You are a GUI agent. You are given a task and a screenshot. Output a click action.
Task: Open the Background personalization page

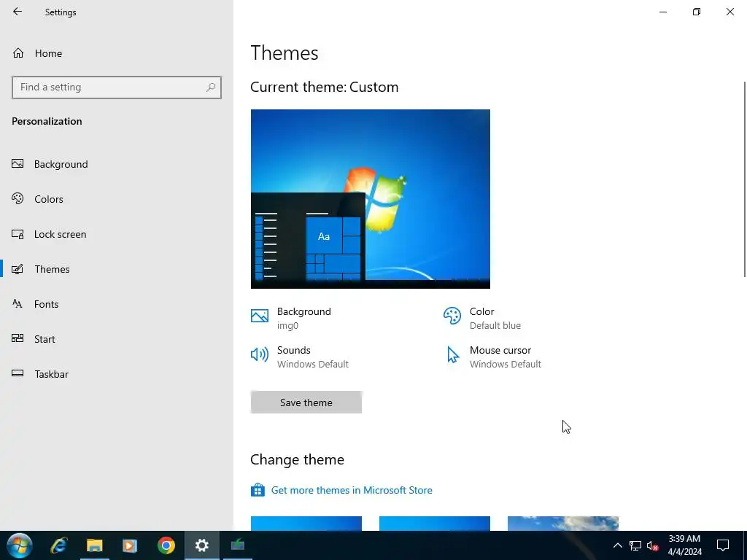pos(117,164)
